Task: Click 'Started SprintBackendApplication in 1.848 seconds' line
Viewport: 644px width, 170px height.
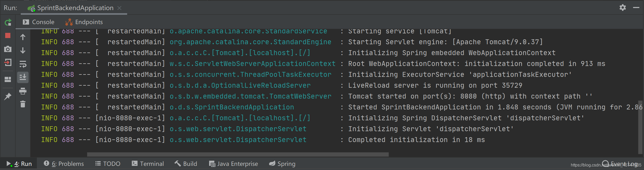Action: [x=495, y=107]
